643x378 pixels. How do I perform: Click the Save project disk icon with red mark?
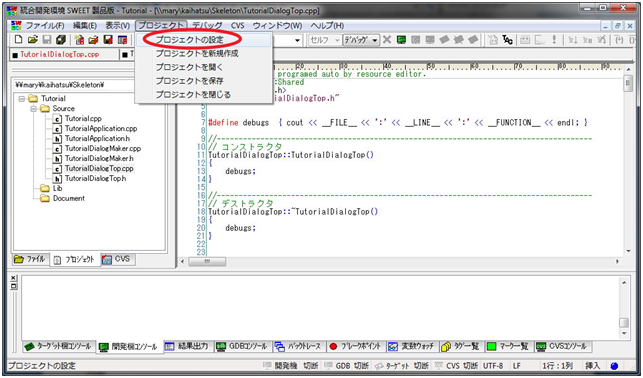[x=108, y=39]
